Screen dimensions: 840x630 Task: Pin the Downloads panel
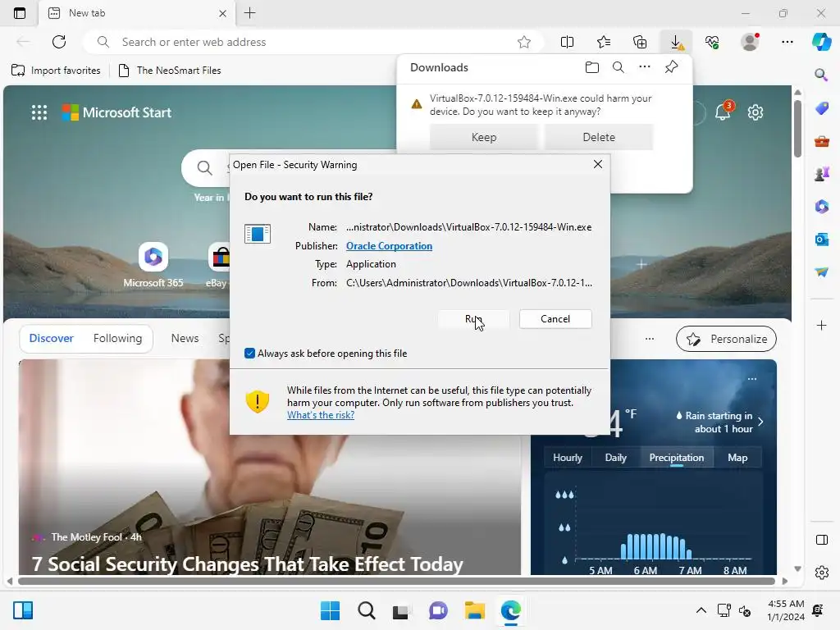click(x=671, y=67)
